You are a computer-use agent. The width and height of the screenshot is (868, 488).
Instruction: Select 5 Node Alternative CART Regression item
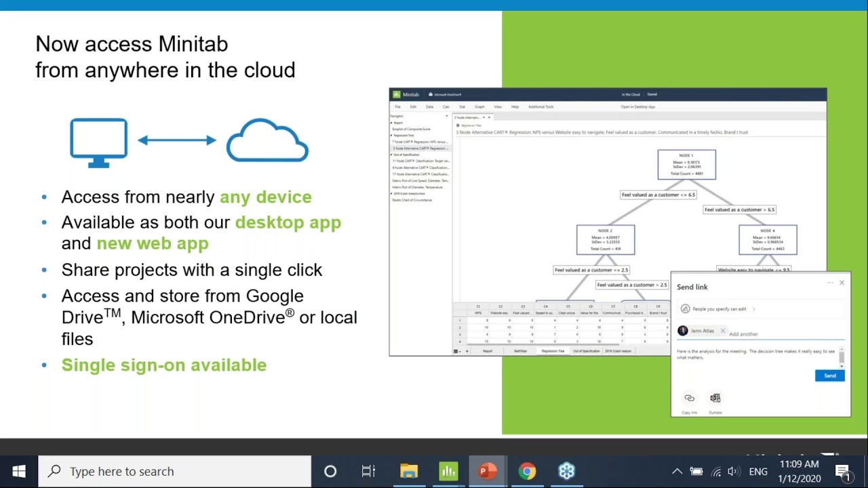[x=420, y=148]
